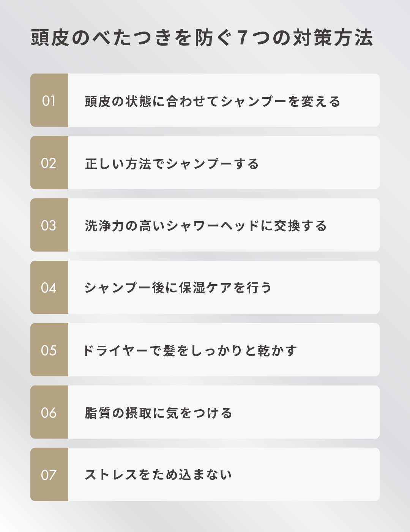Click the 03 number badge
Image resolution: width=410 pixels, height=532 pixels.
coord(49,225)
